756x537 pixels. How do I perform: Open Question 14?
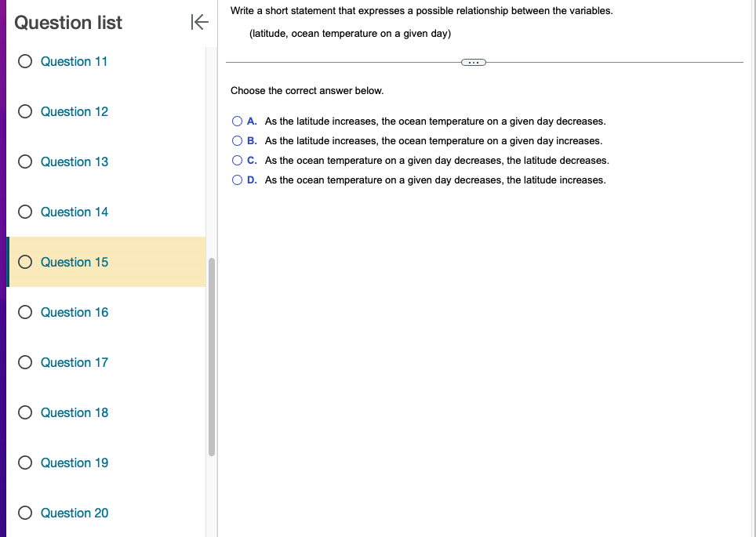[x=74, y=212]
